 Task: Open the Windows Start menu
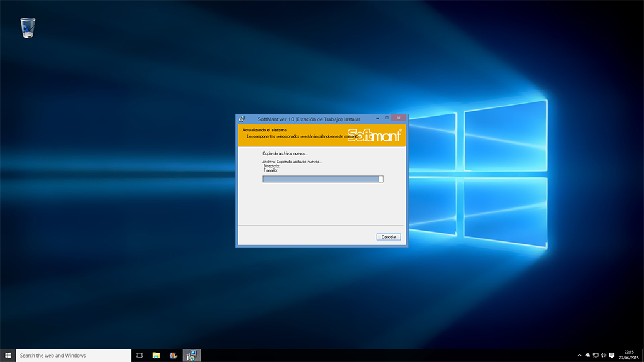tap(8, 355)
